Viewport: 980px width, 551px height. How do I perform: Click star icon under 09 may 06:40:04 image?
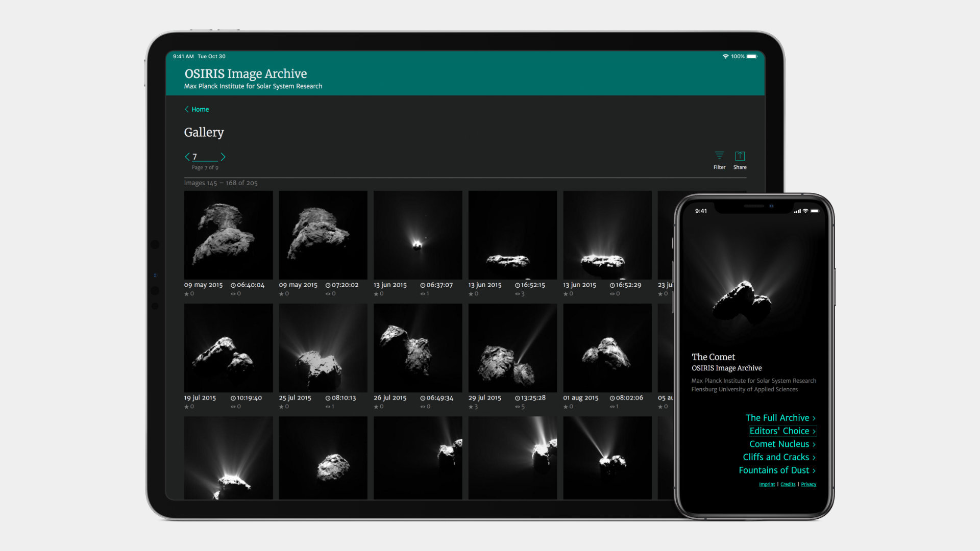coord(186,294)
